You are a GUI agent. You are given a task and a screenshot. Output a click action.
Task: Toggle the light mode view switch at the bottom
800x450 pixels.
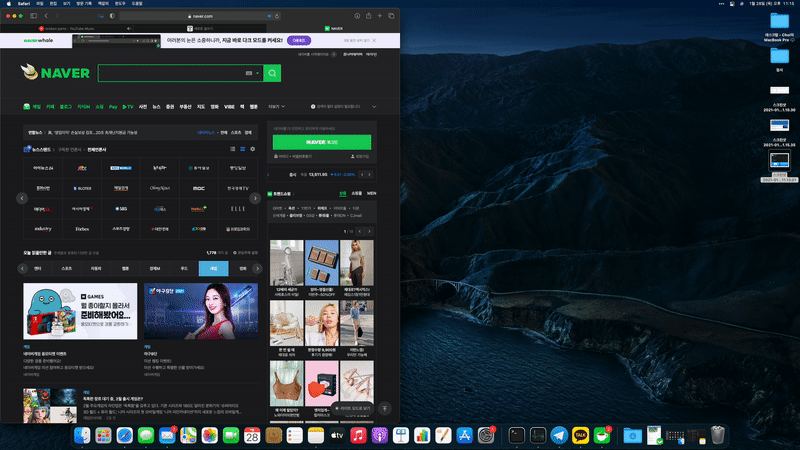point(352,408)
